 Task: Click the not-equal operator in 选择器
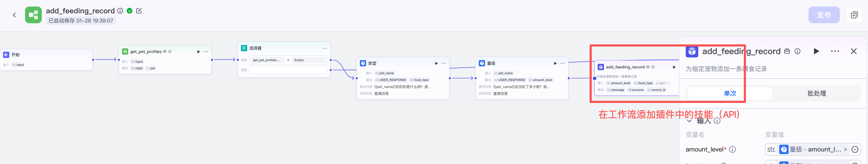click(x=288, y=60)
